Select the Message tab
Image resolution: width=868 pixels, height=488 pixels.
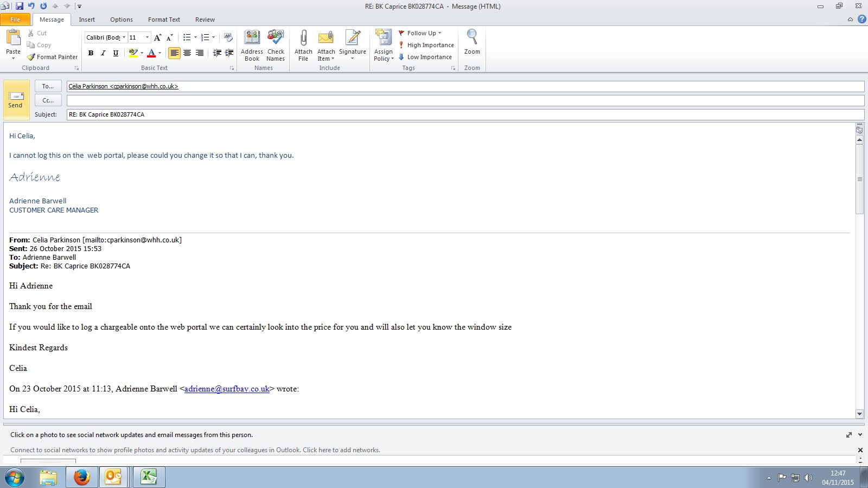52,20
